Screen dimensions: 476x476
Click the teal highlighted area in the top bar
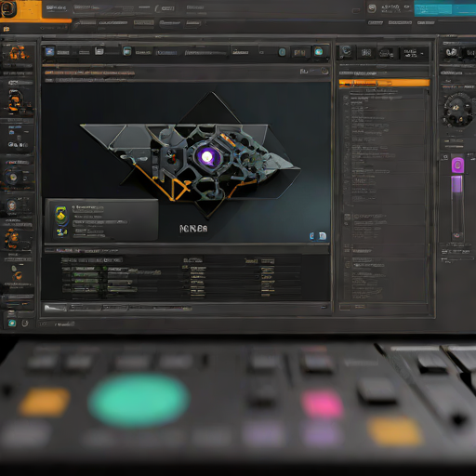[x=445, y=8]
